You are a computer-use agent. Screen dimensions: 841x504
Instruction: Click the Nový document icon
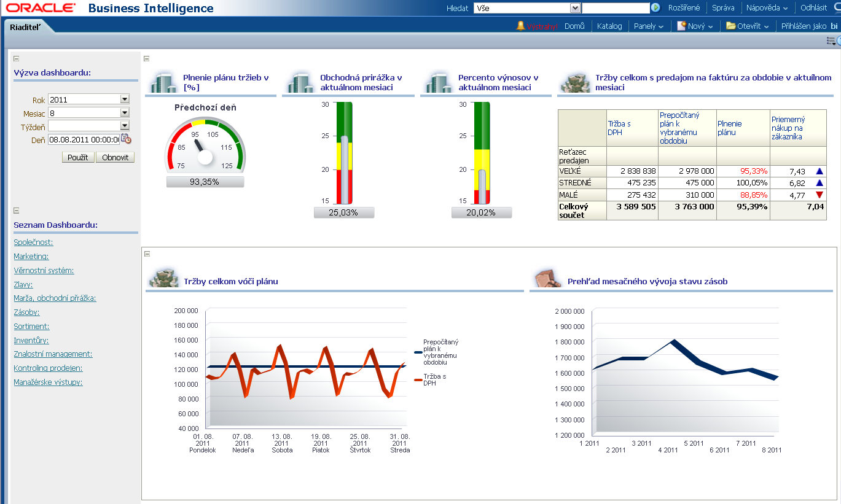[682, 26]
